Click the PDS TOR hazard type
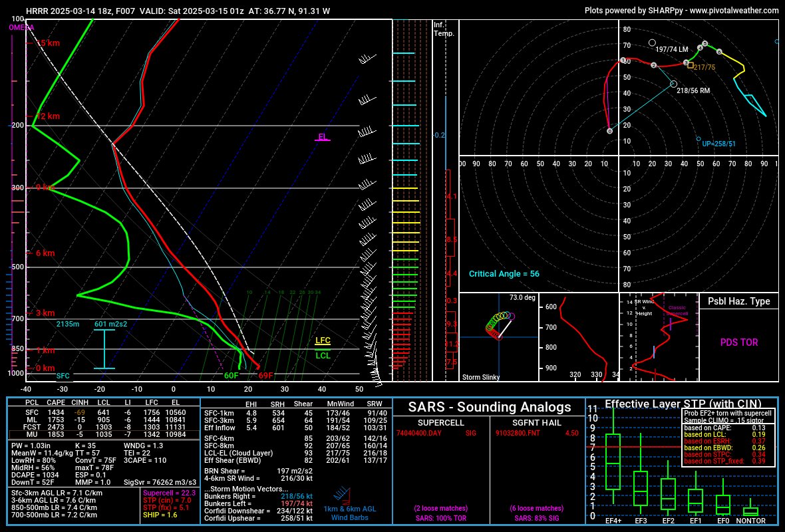785x532 pixels. click(739, 342)
